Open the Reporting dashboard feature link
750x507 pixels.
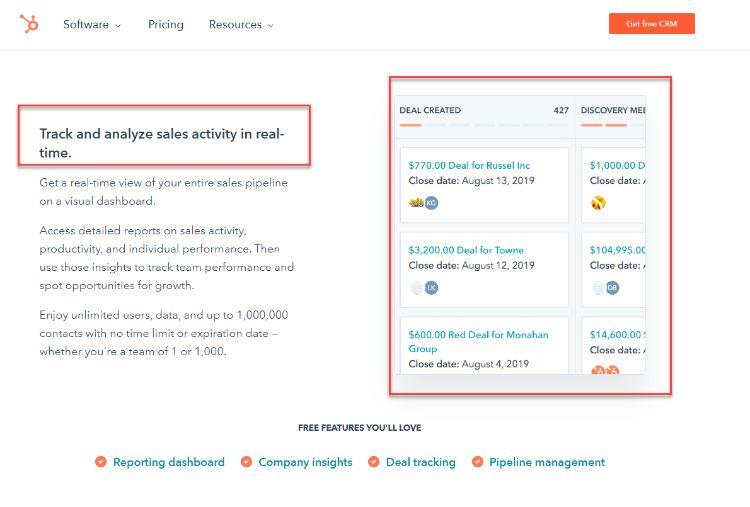pos(168,462)
